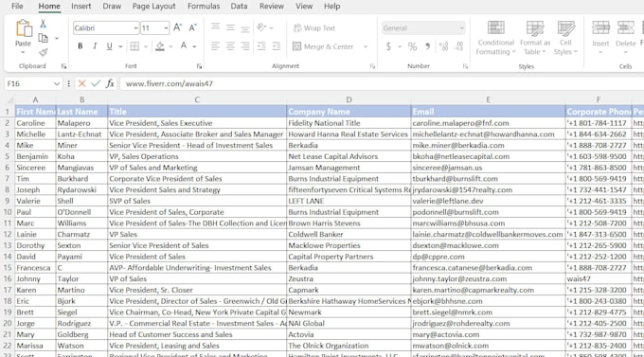Click the Copy icon

[44, 38]
